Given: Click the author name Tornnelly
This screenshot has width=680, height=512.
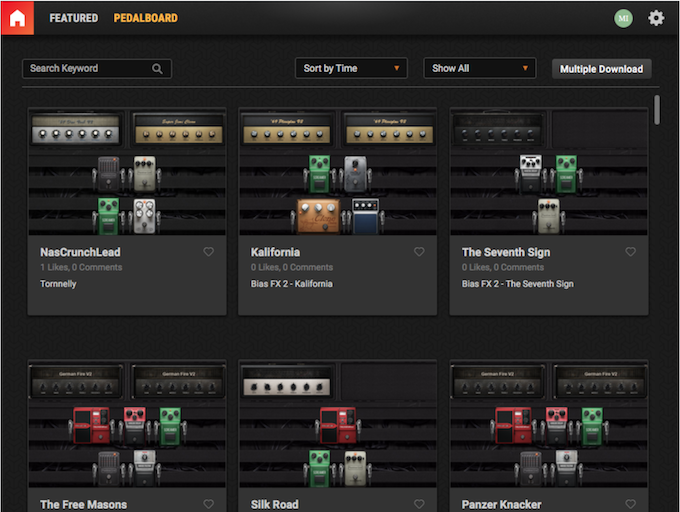Looking at the screenshot, I should (58, 284).
